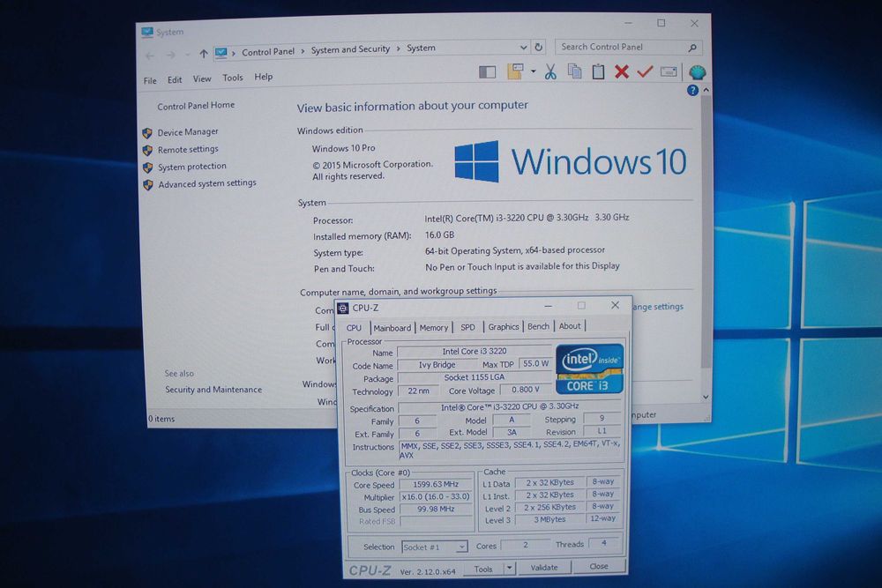The height and width of the screenshot is (588, 882).
Task: Switch to Graphics tab in CPU-Z
Action: tap(504, 326)
